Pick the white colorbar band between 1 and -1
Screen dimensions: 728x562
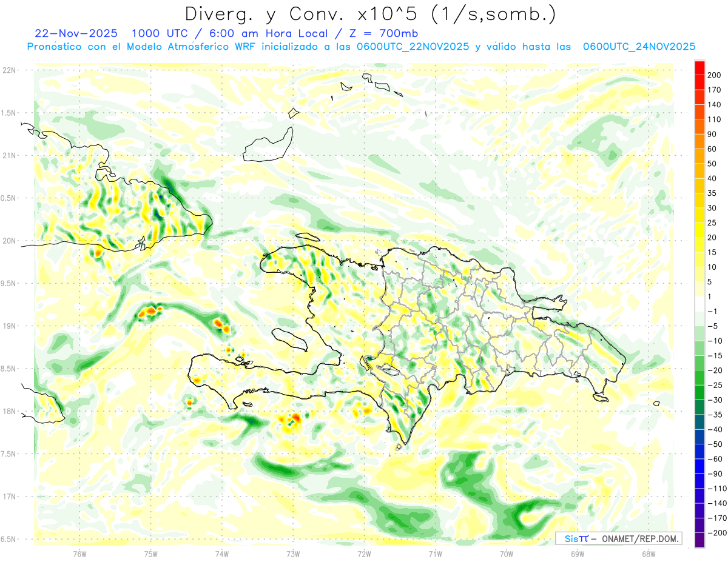point(699,304)
